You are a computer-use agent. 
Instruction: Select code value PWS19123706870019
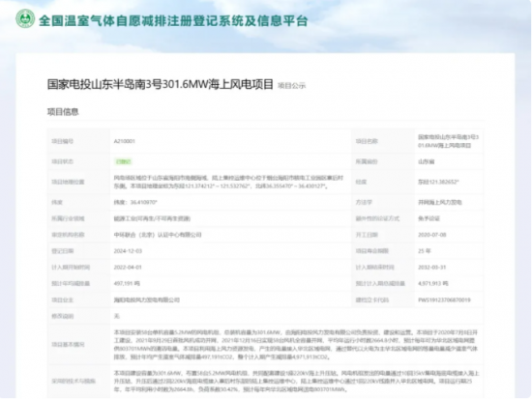(x=444, y=299)
